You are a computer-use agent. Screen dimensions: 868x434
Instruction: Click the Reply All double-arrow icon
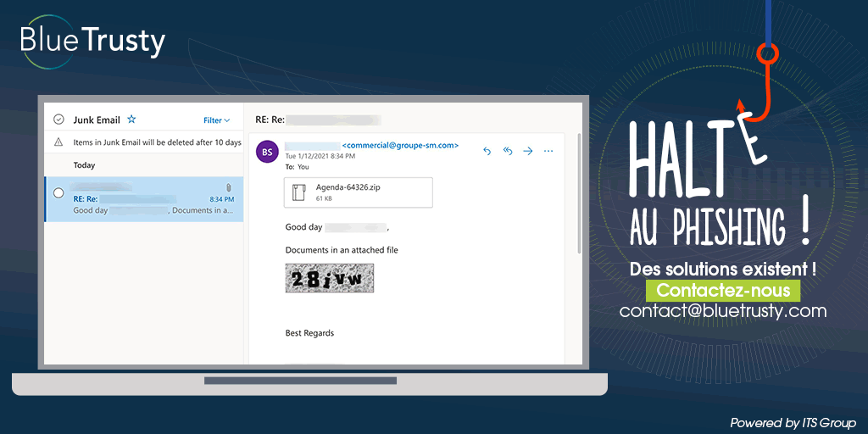pyautogui.click(x=508, y=151)
